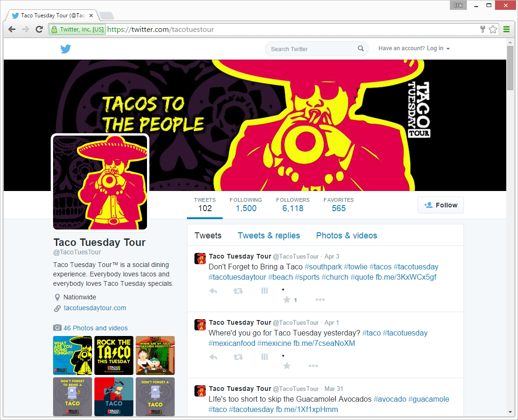Viewport: 518px width, 420px height.
Task: Retweet the Apr 1 tweet
Action: 238,357
